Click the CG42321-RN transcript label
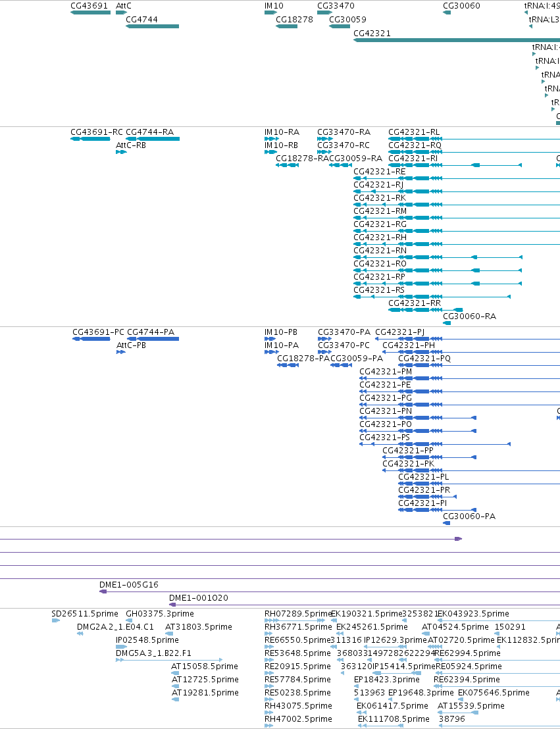Image resolution: width=560 pixels, height=729 pixels. point(380,251)
